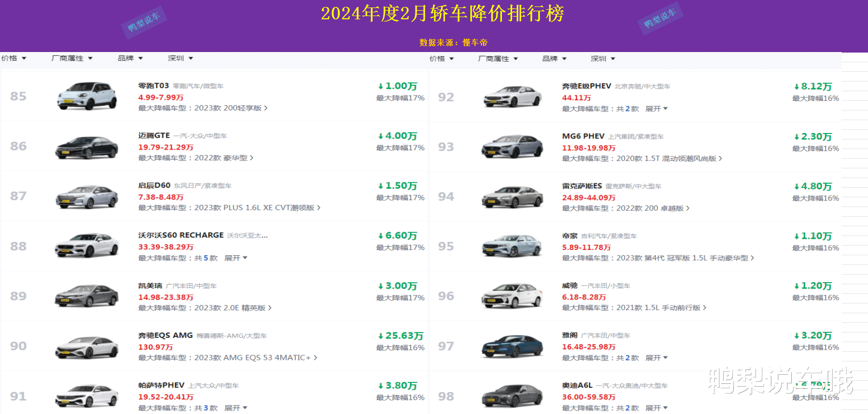Open the 启辰D60 model name link
Image resolution: width=868 pixels, height=414 pixels.
[154, 186]
